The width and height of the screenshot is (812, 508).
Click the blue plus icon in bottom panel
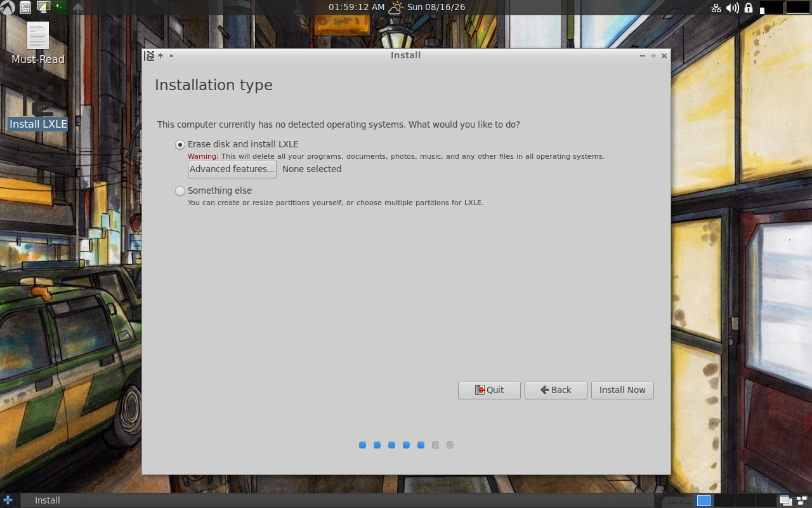coord(8,500)
